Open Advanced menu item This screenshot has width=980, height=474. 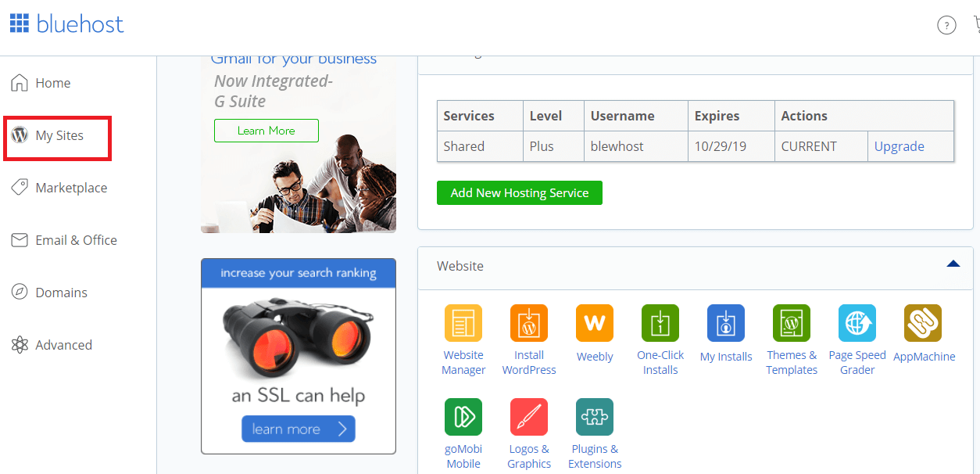tap(63, 345)
